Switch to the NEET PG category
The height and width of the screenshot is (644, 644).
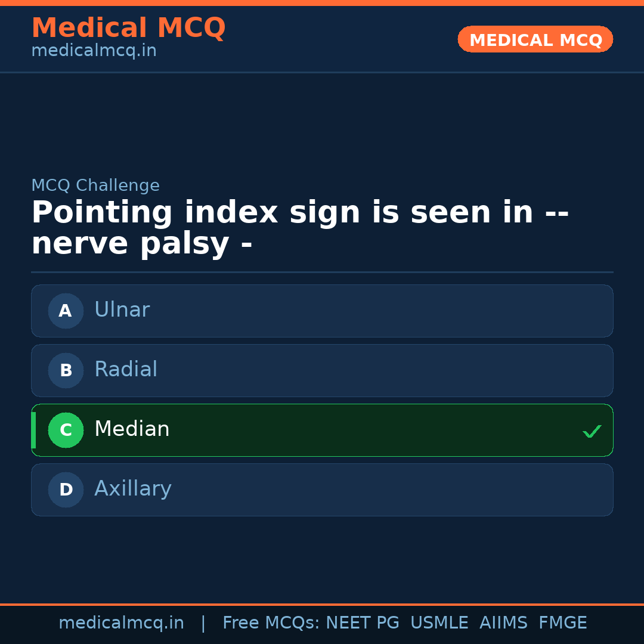coord(362,622)
